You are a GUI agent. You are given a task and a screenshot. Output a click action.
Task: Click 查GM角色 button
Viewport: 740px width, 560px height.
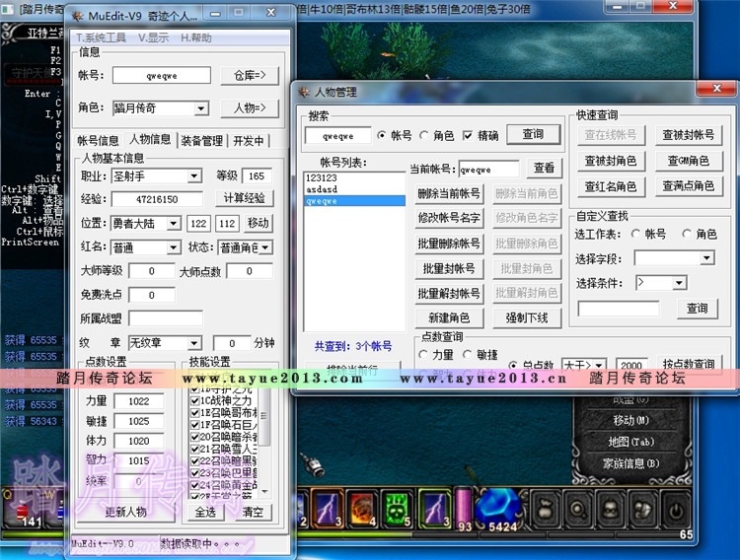(689, 161)
